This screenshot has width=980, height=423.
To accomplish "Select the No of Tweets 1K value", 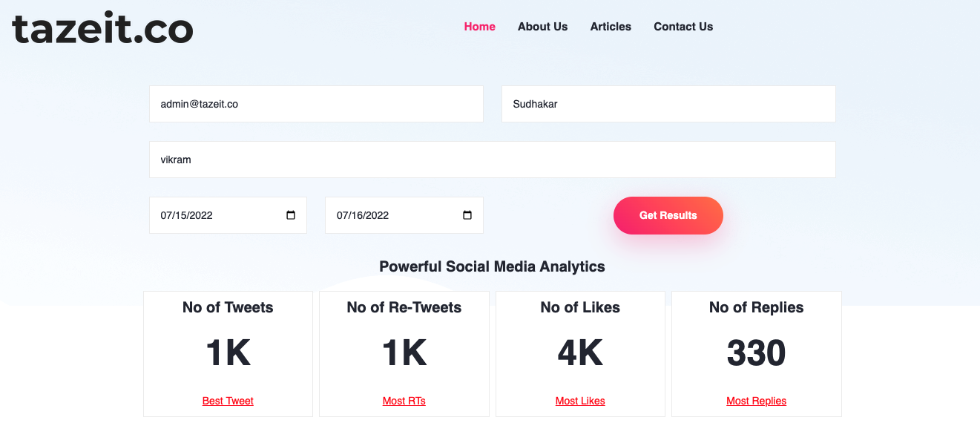I will [x=228, y=353].
